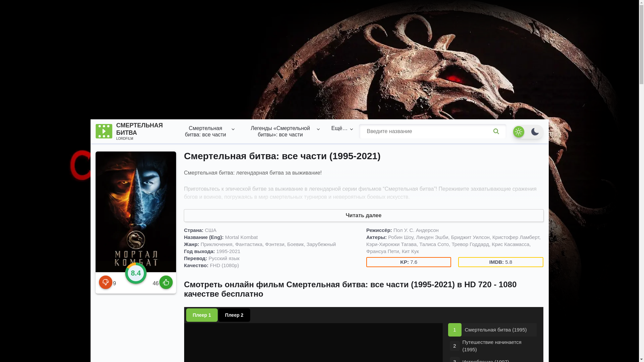Image resolution: width=644 pixels, height=362 pixels.
Task: Click the actor link 'Бриджит Уилсон'
Action: tap(470, 237)
